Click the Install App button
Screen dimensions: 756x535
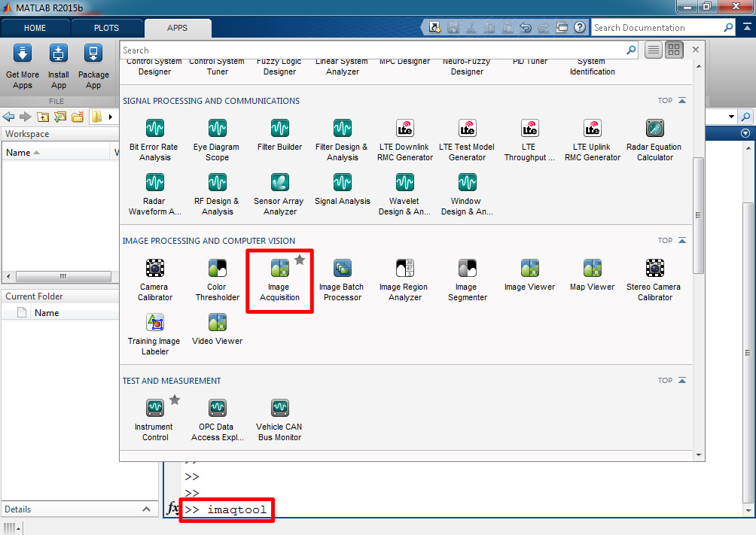coord(58,66)
